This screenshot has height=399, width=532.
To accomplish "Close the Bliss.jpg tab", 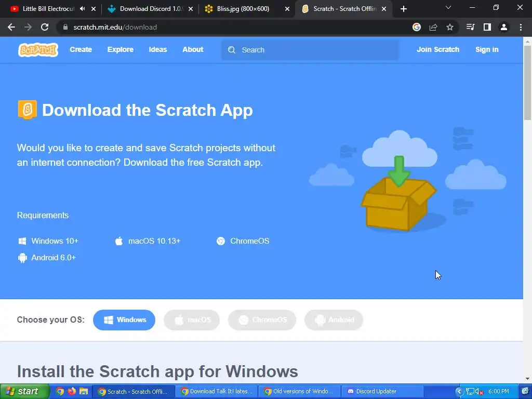I will coord(287,9).
